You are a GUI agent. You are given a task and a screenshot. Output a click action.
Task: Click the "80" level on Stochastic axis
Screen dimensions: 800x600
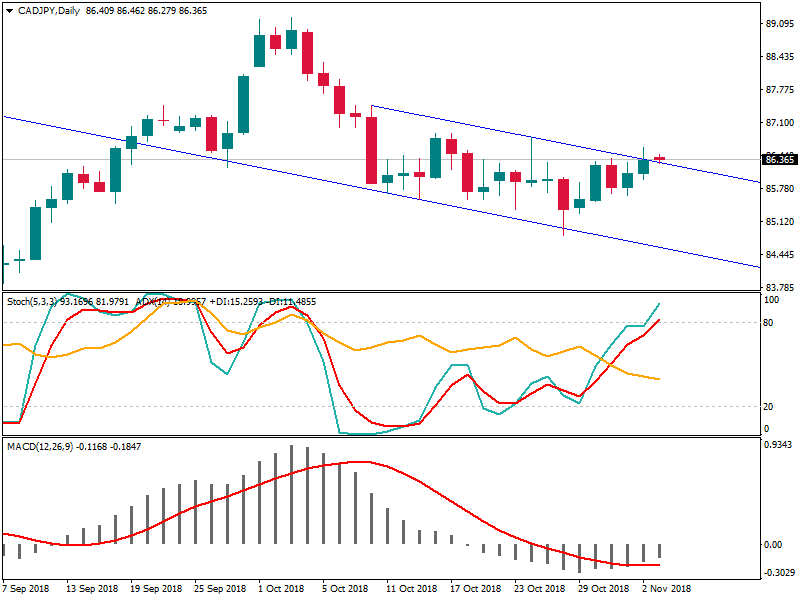coord(768,322)
